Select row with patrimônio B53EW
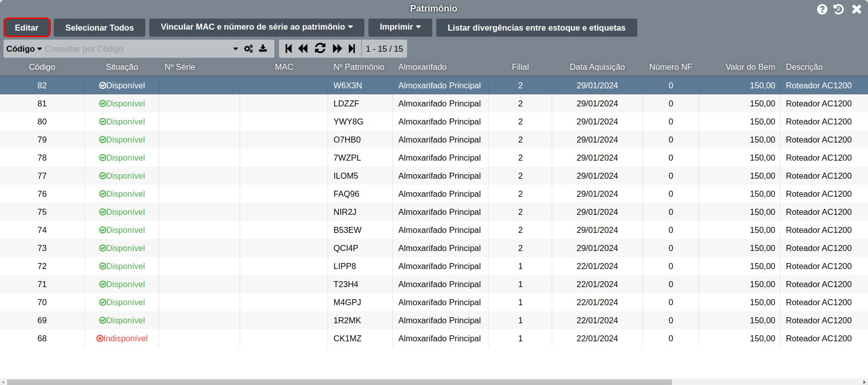The width and height of the screenshot is (868, 385). click(434, 230)
